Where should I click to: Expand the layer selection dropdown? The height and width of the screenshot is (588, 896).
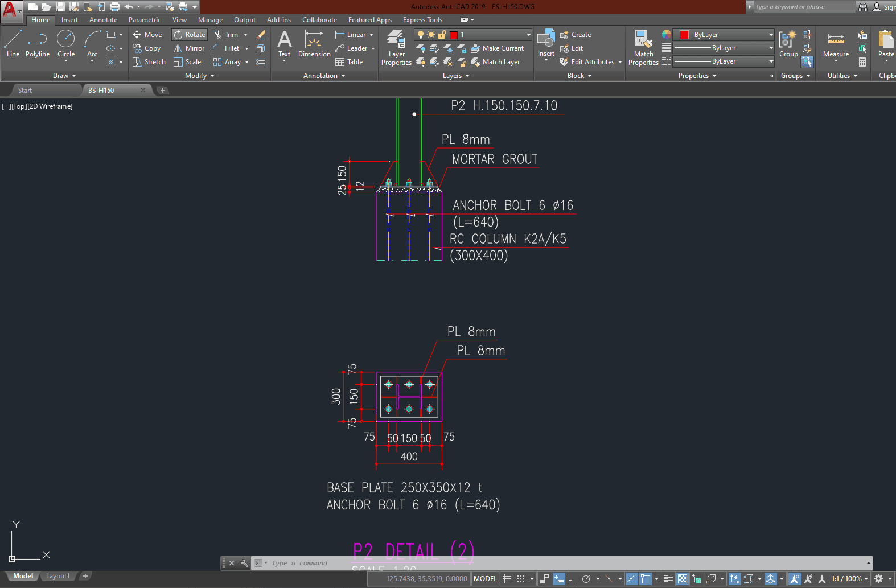528,35
